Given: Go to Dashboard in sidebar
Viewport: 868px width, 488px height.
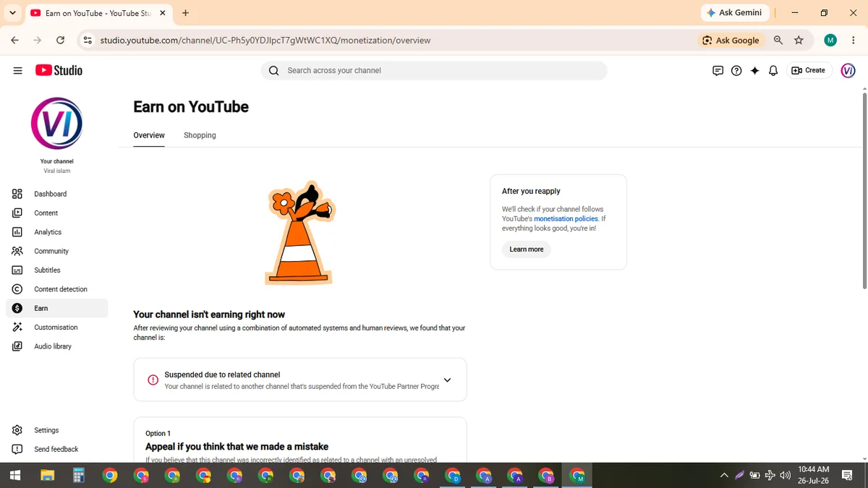Looking at the screenshot, I should (x=56, y=194).
